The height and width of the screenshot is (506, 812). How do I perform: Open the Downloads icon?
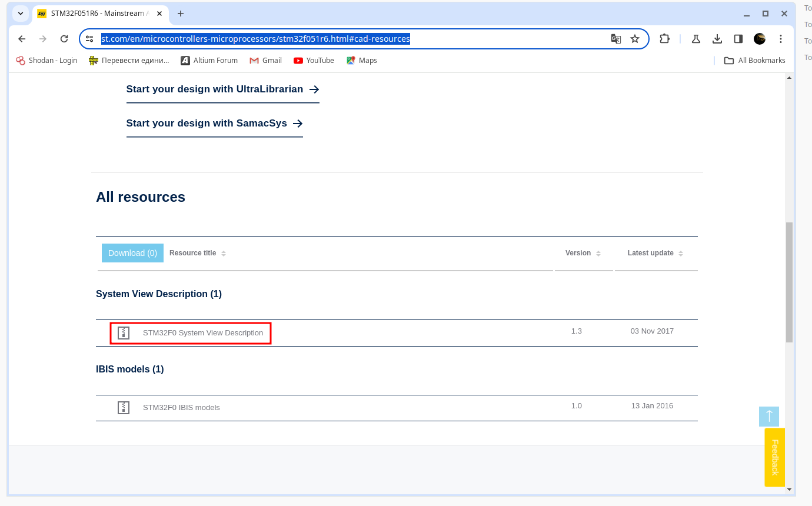coord(717,39)
